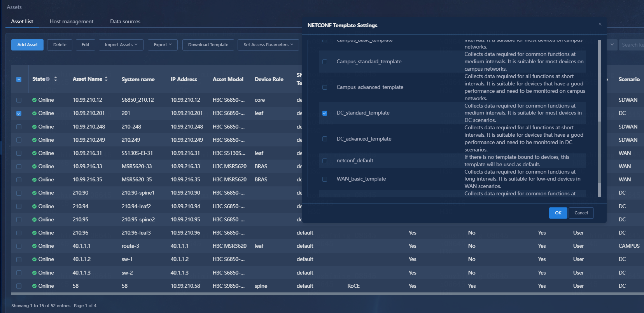The height and width of the screenshot is (313, 644).
Task: Click the Download Template button
Action: (x=208, y=45)
